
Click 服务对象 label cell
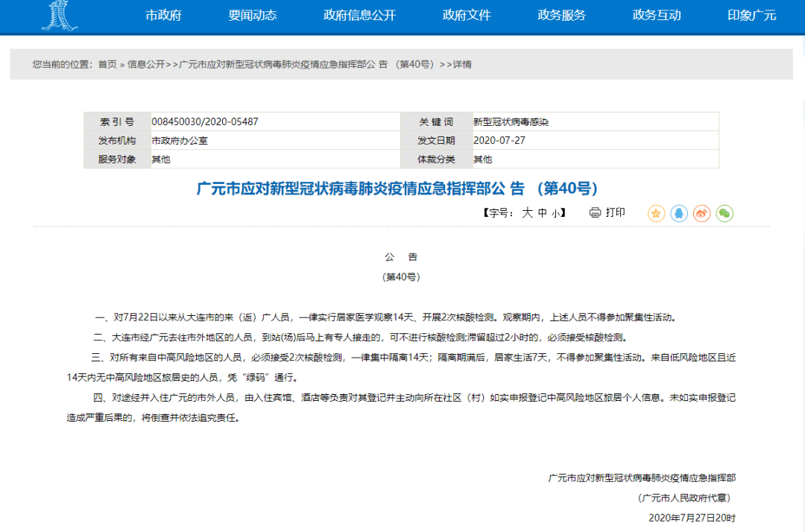pos(117,159)
